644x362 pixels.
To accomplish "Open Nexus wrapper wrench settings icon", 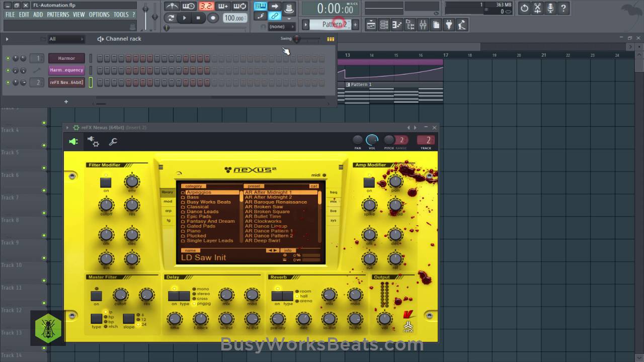I will click(x=113, y=142).
